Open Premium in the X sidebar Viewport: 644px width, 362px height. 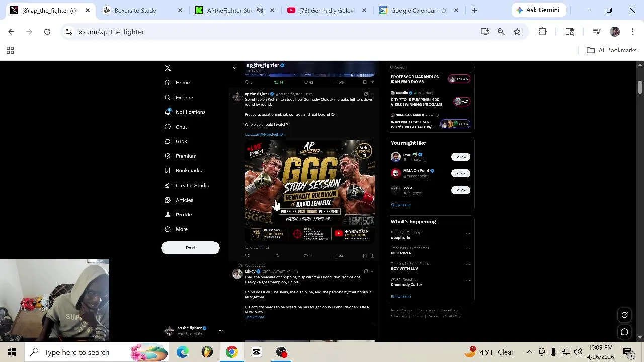pos(180,156)
